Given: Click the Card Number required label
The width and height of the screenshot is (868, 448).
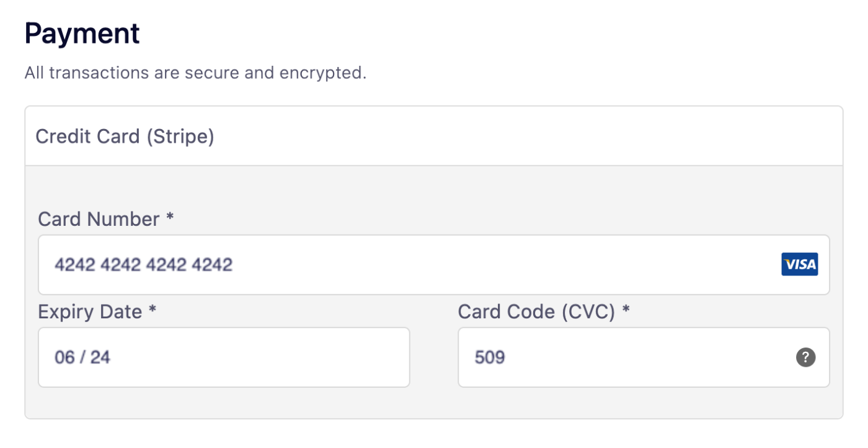Looking at the screenshot, I should pos(105,218).
